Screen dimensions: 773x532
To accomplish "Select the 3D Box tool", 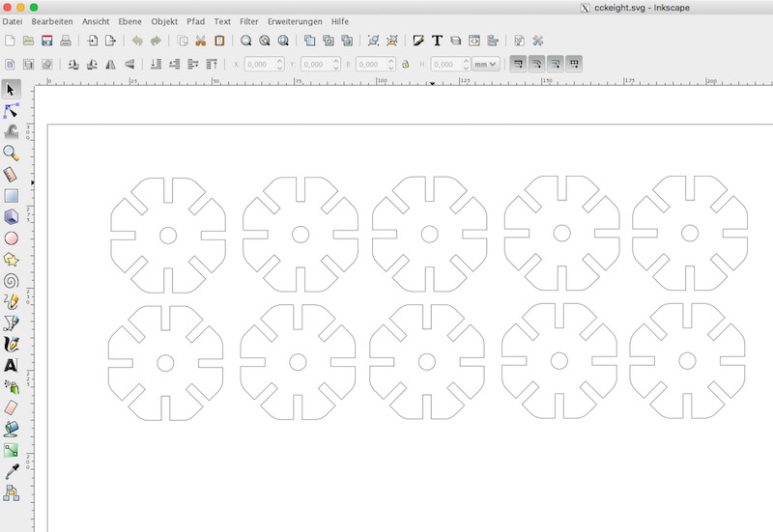I will [11, 216].
